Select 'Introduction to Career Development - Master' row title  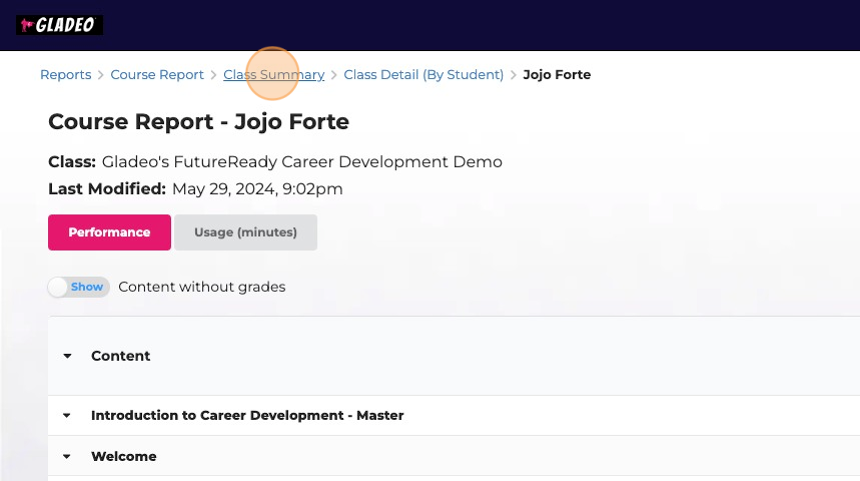pyautogui.click(x=247, y=416)
